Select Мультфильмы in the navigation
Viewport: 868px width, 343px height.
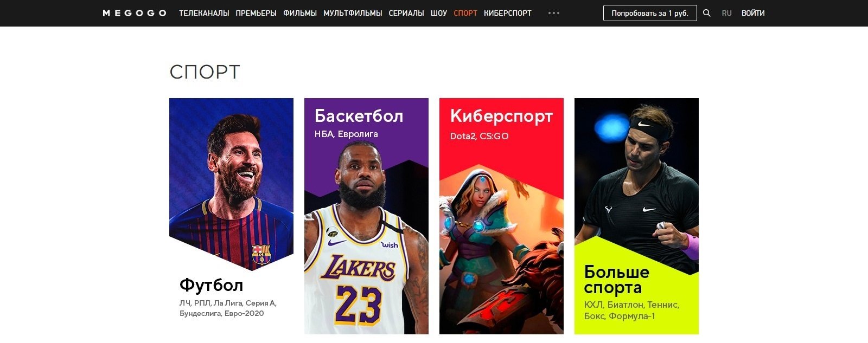[353, 13]
